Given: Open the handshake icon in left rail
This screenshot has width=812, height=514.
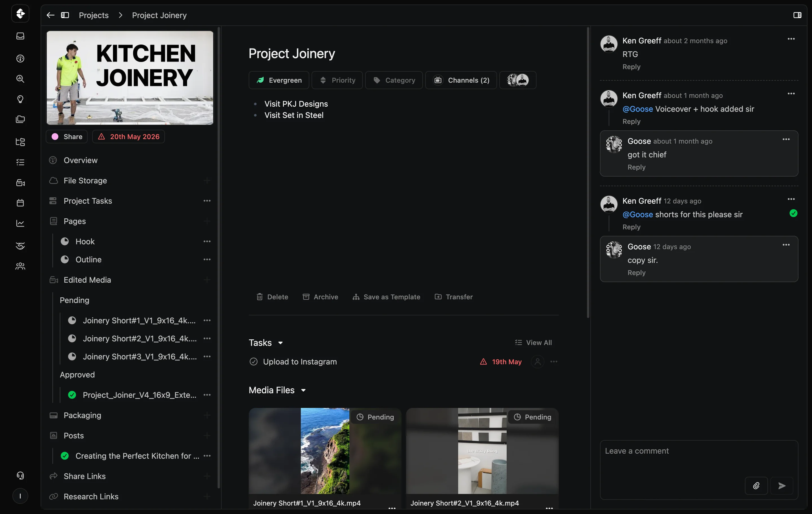Looking at the screenshot, I should (20, 246).
